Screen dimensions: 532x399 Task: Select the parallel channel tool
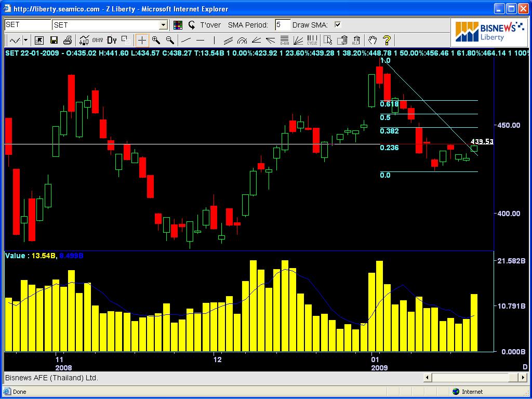(x=229, y=41)
